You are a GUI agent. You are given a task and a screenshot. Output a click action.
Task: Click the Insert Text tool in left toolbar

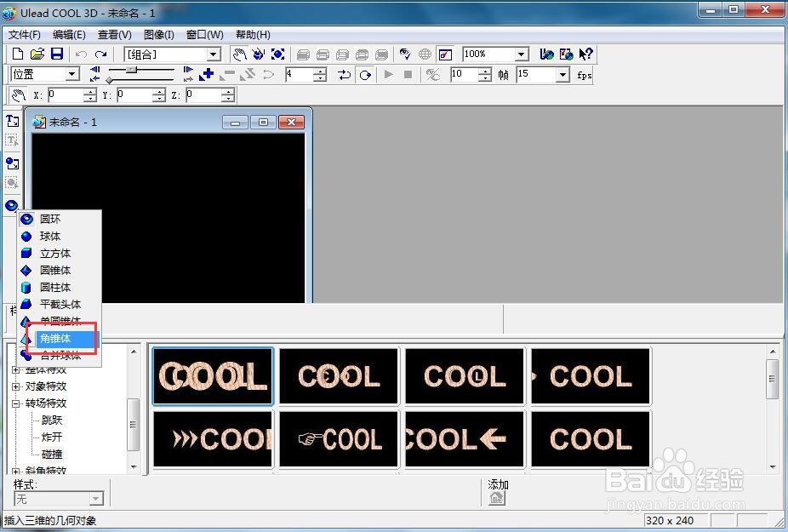coord(12,121)
